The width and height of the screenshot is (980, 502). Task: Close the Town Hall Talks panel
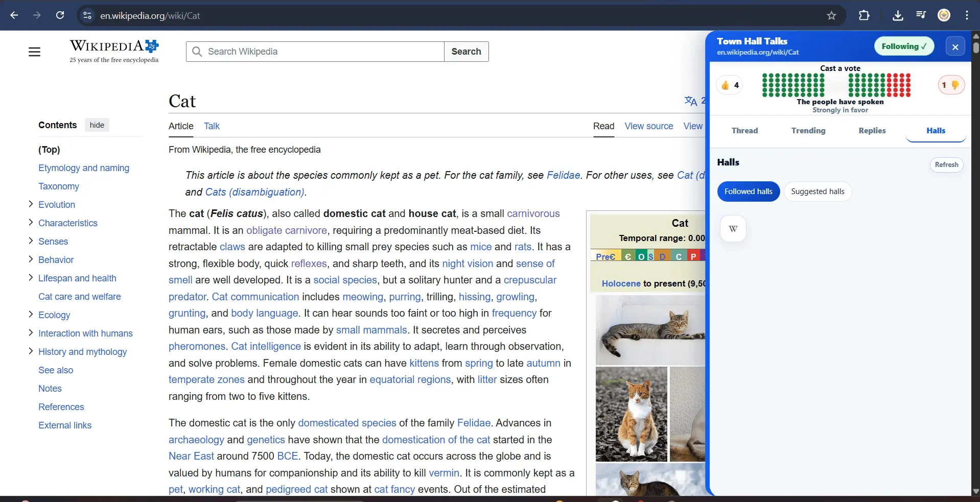click(955, 46)
